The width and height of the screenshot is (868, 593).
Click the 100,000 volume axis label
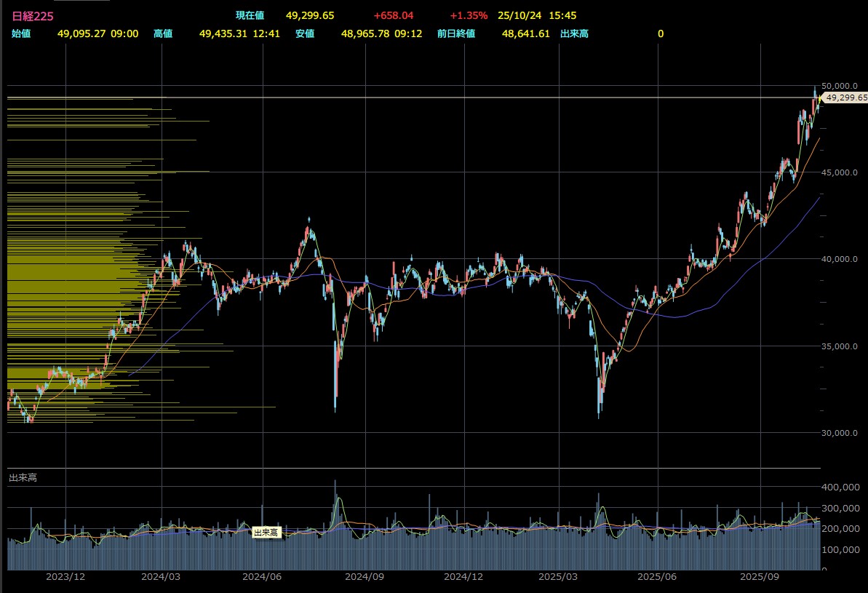841,550
